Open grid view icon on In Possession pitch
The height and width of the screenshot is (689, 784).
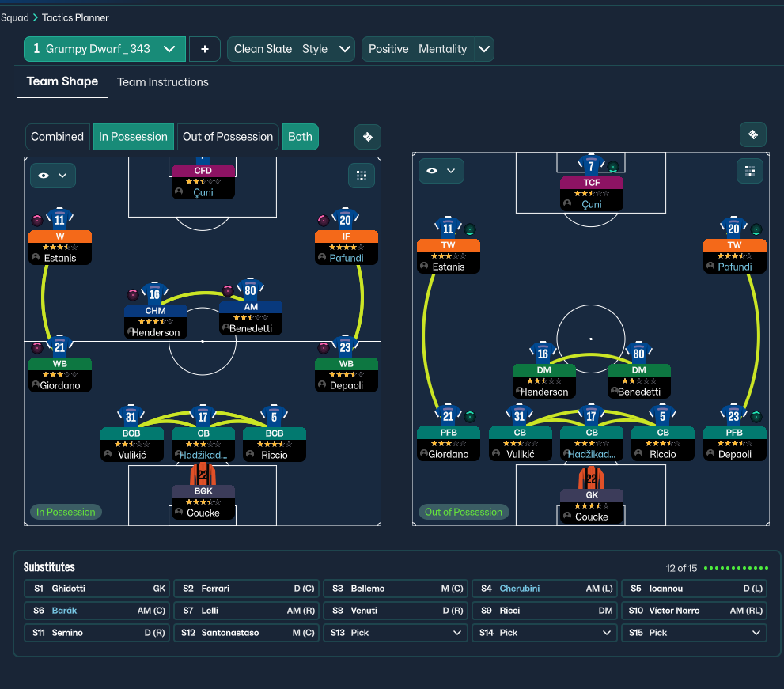[x=361, y=175]
